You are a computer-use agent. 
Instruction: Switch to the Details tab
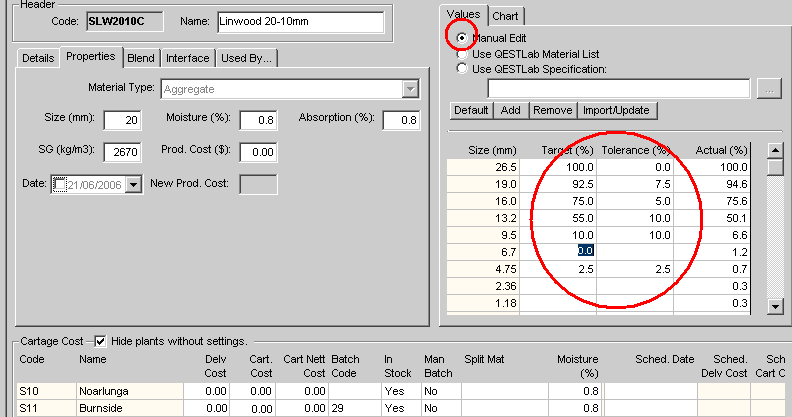[38, 58]
